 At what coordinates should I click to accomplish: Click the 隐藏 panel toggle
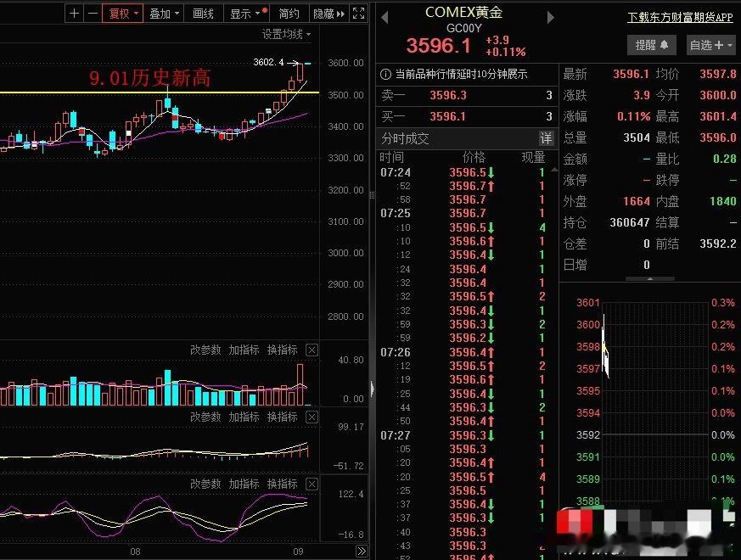click(x=329, y=14)
